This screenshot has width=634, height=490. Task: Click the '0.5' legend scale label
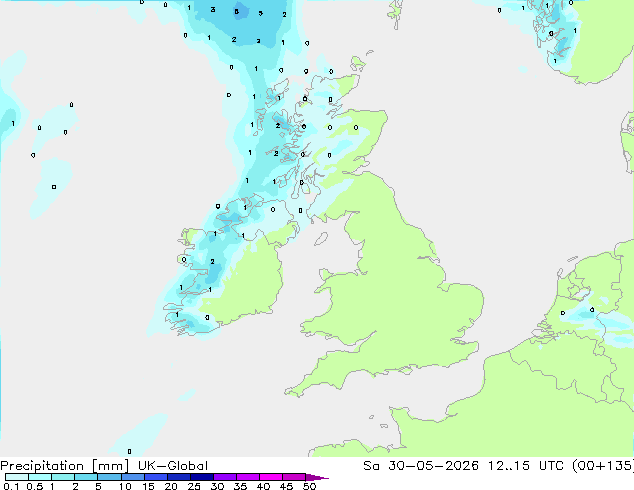[x=35, y=486]
